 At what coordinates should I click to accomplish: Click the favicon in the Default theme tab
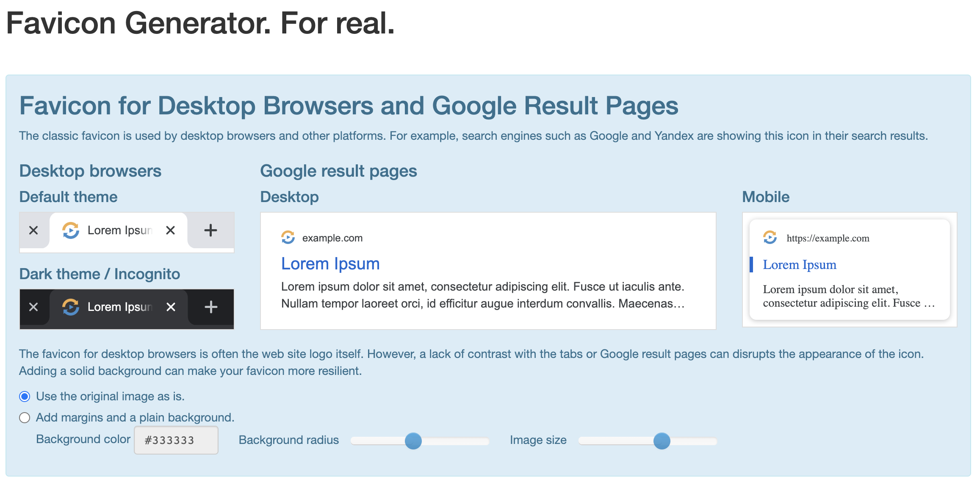pos(71,230)
